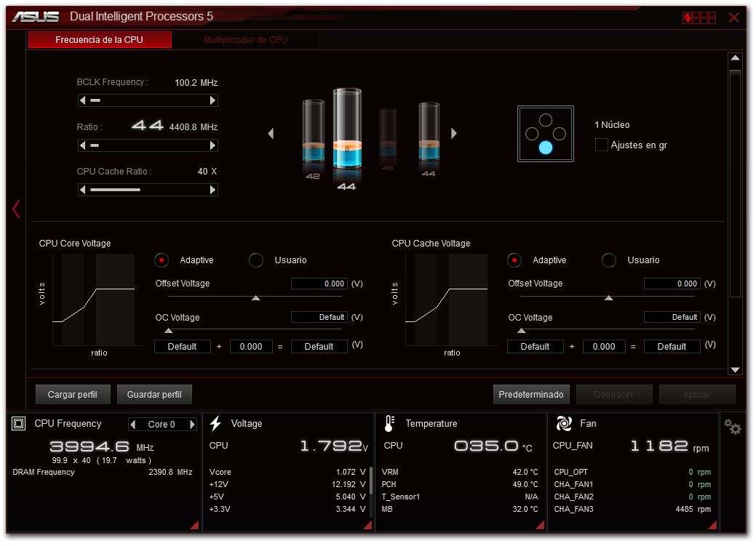
Task: Click Guardar perfil button
Action: 154,394
